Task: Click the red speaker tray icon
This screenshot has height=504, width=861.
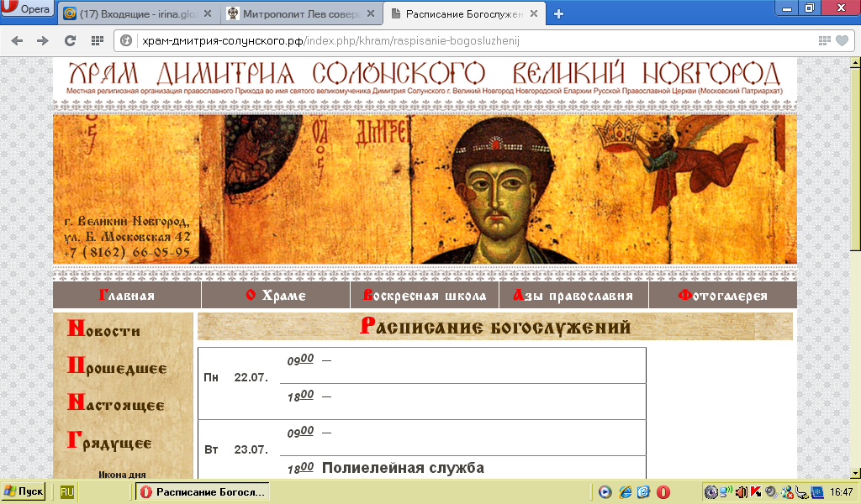Action: [x=741, y=492]
